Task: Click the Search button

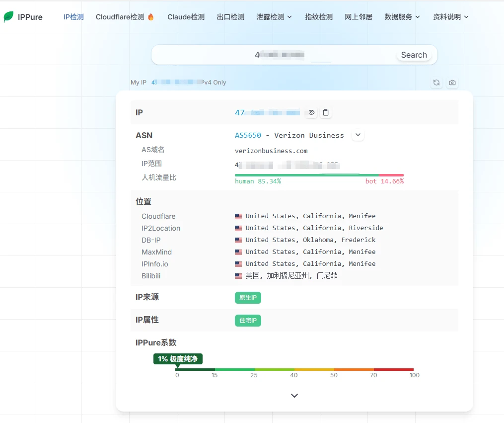Action: click(414, 55)
